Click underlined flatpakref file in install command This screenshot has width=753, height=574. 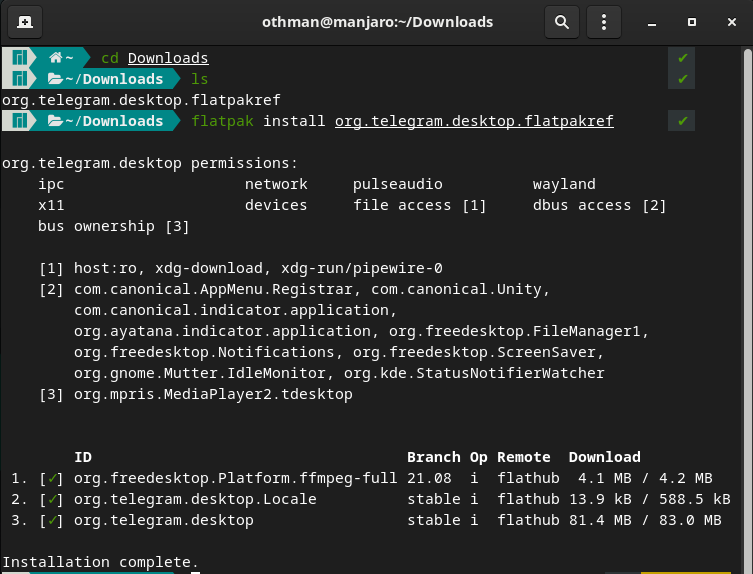tap(474, 121)
